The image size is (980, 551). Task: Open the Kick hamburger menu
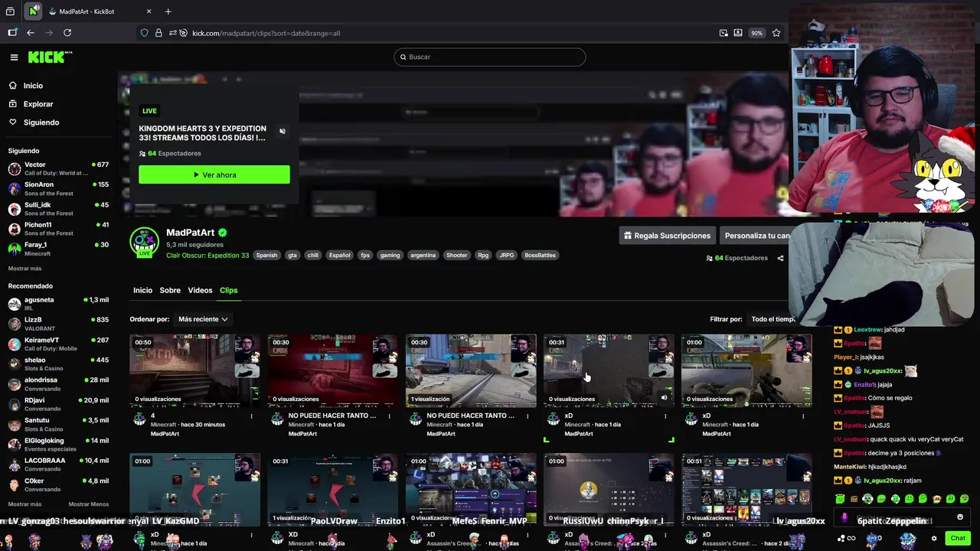pyautogui.click(x=14, y=57)
